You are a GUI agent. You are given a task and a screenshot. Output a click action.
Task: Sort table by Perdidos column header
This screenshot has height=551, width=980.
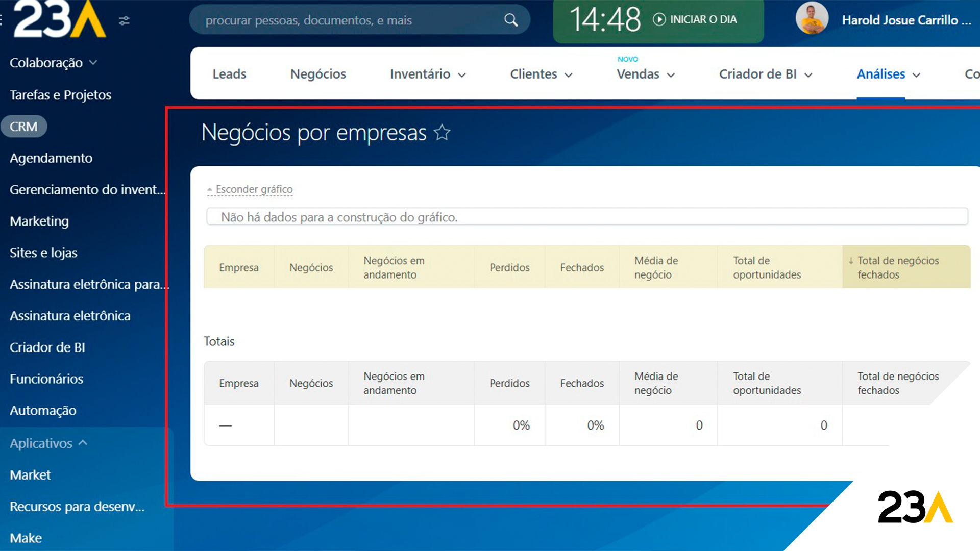tap(509, 267)
